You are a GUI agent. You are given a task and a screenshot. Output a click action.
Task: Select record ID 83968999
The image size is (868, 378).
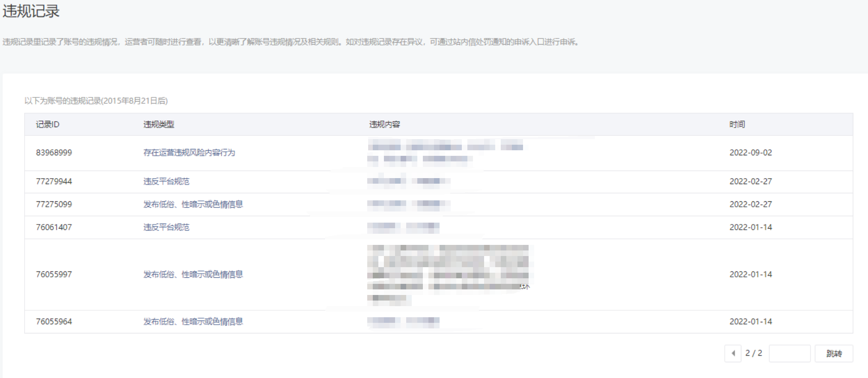(x=54, y=153)
